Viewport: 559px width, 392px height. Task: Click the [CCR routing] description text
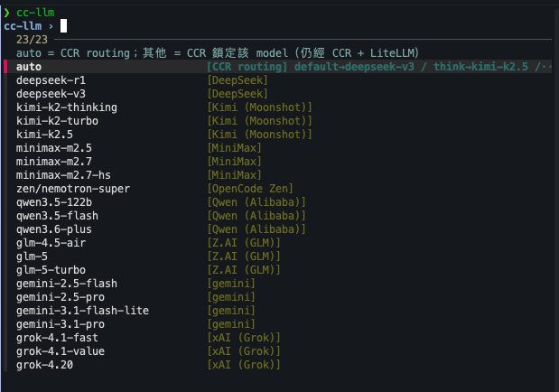click(379, 67)
